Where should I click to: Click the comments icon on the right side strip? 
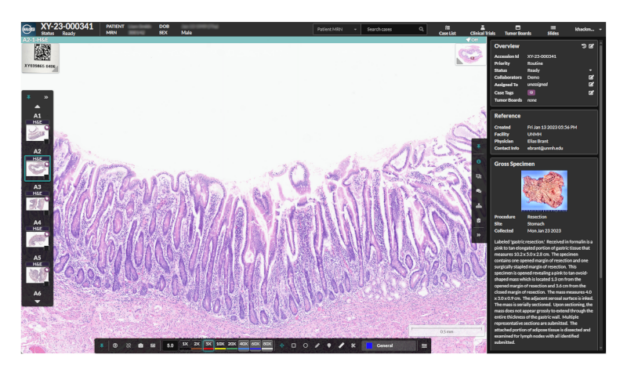[479, 191]
